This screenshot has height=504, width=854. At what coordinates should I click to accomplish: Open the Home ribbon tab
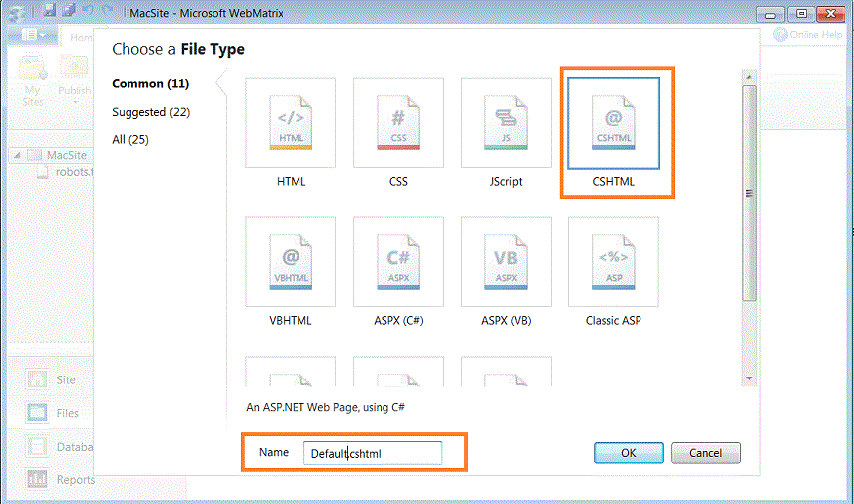[x=81, y=37]
